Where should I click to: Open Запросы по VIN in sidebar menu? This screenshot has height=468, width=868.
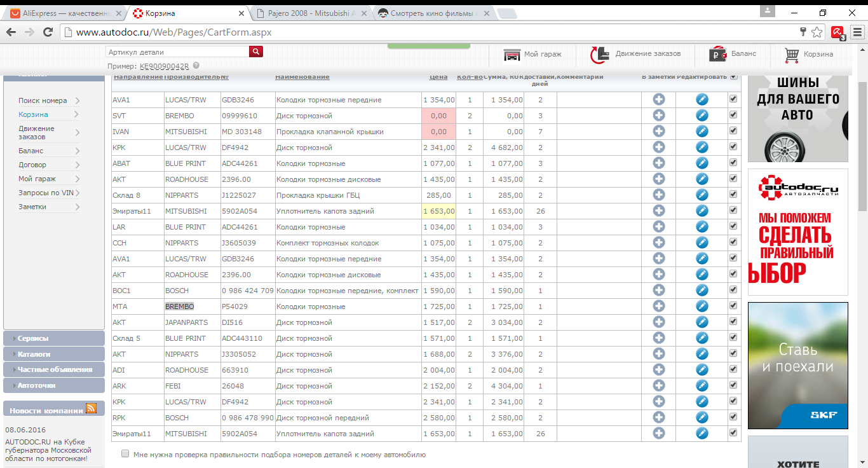46,193
